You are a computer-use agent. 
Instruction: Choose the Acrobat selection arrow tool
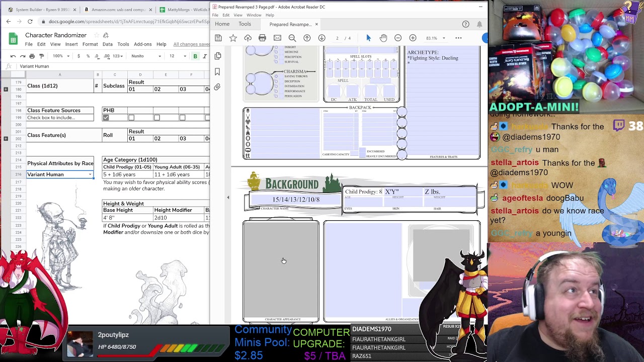tap(368, 38)
